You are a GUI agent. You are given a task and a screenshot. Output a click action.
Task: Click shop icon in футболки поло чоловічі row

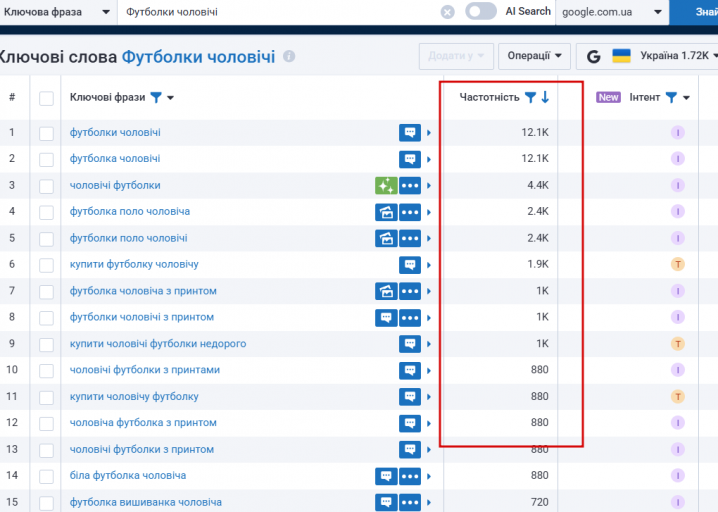tap(386, 238)
